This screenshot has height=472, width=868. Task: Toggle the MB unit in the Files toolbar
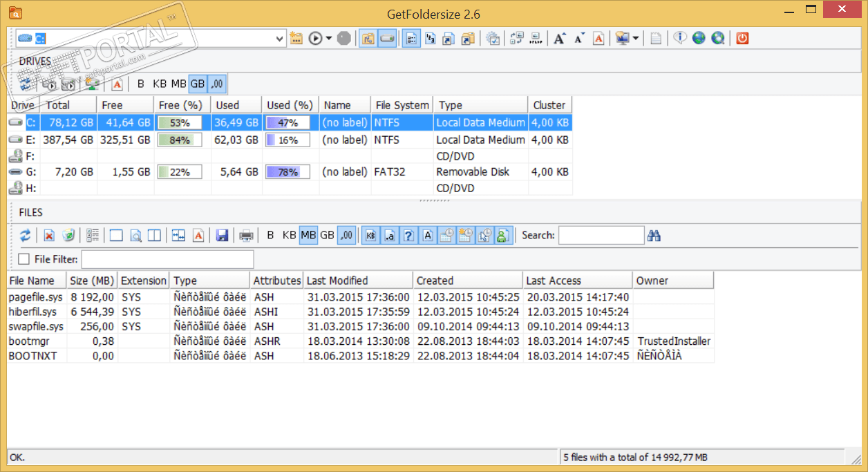click(308, 236)
